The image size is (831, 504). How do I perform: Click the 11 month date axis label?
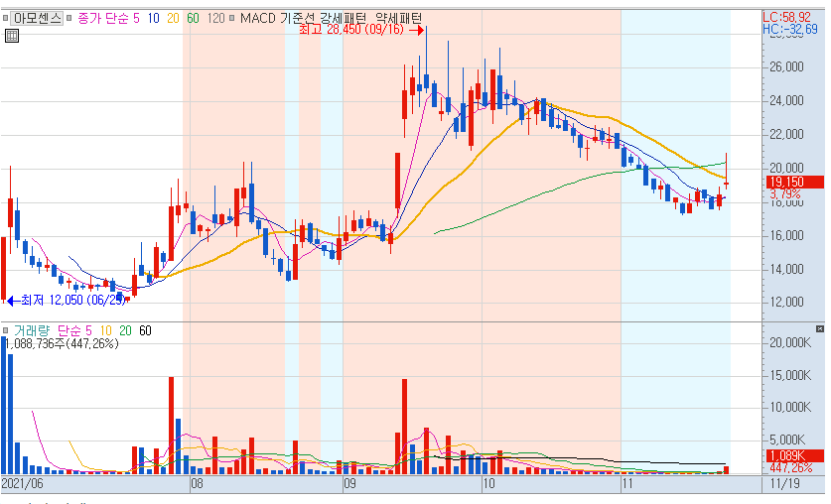[627, 483]
